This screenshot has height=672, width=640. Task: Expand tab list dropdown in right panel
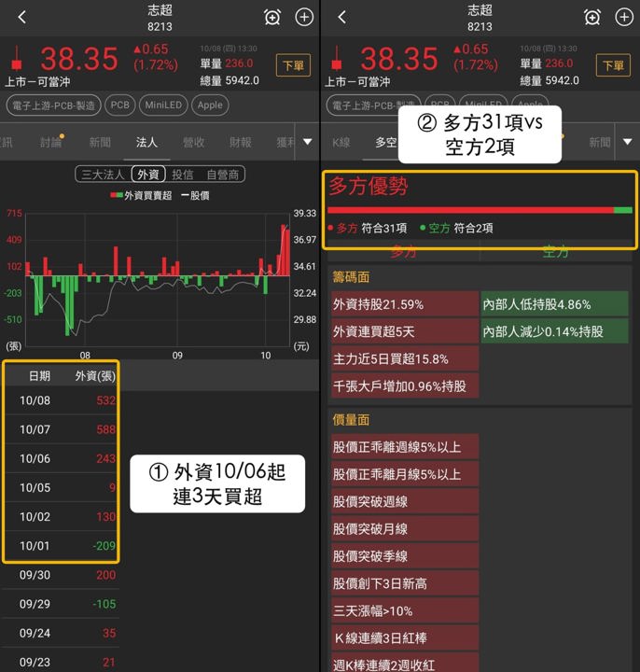628,142
